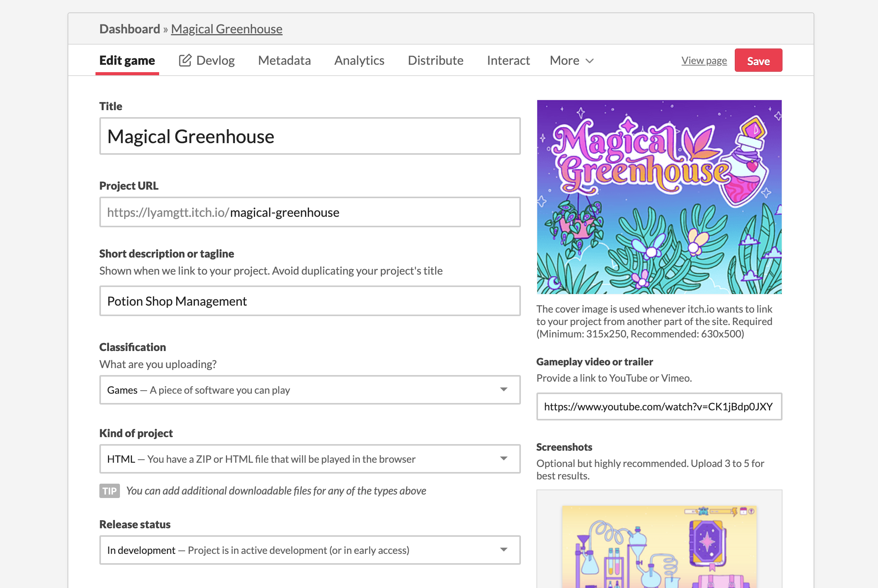Viewport: 878px width, 588px height.
Task: Follow the Magical Greenhouse breadcrumb link
Action: point(227,29)
